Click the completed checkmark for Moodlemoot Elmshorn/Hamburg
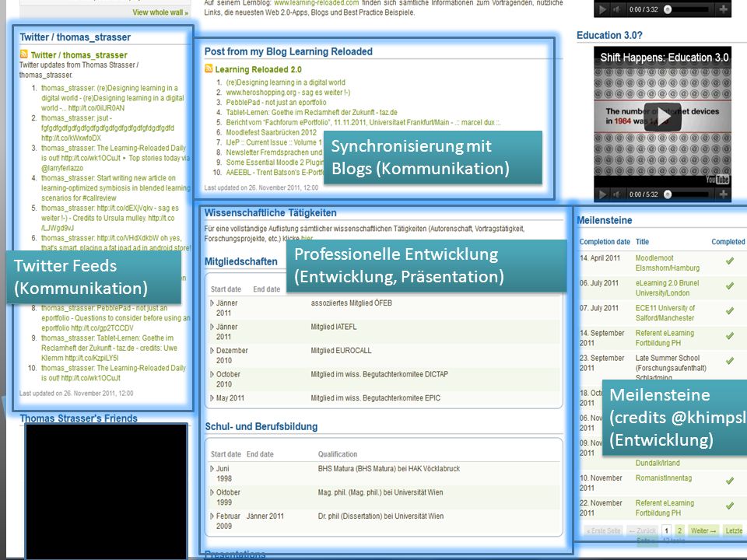747x560 pixels. pos(729,261)
